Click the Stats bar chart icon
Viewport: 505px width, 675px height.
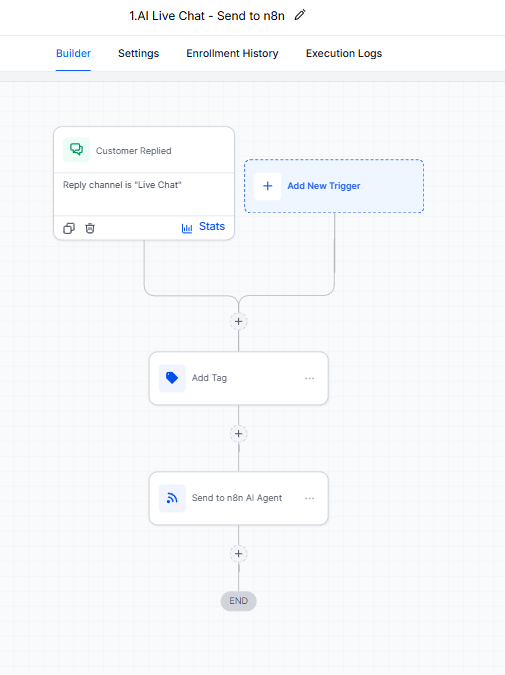pyautogui.click(x=187, y=228)
